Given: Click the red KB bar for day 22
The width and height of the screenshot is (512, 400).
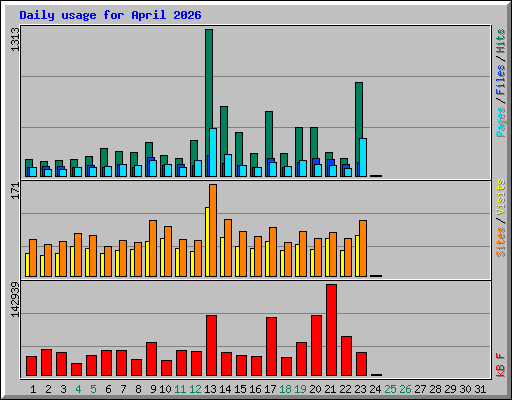Looking at the screenshot, I should (x=346, y=356).
